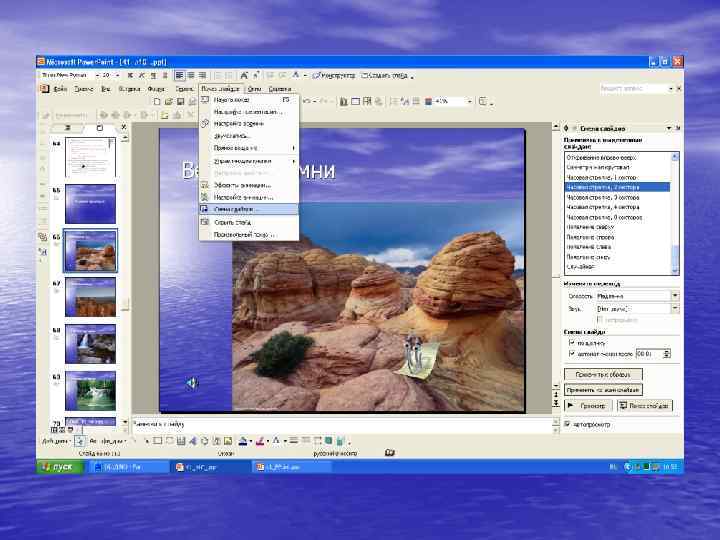Switch to the first taskbar window button
The image size is (720, 540).
pos(127,467)
